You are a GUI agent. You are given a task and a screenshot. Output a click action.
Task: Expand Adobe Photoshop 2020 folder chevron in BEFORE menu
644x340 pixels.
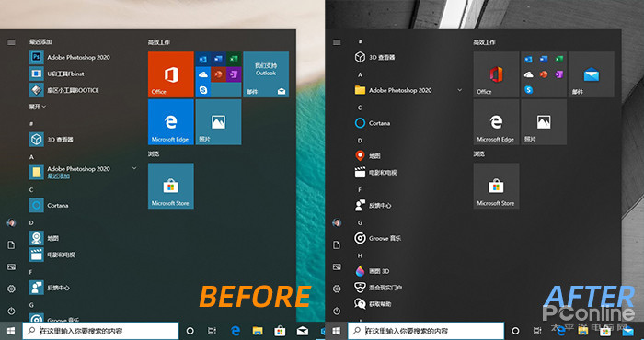click(x=134, y=168)
